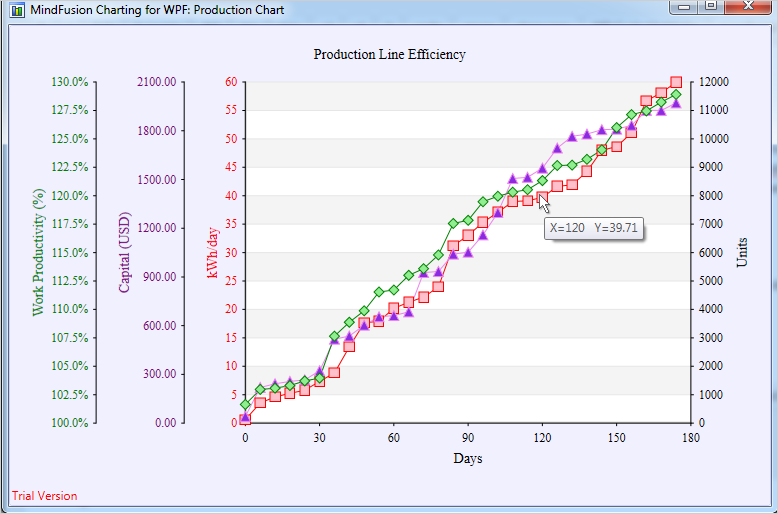The image size is (778, 514).
Task: Click the 117.5% tick label
Action: coord(70,224)
